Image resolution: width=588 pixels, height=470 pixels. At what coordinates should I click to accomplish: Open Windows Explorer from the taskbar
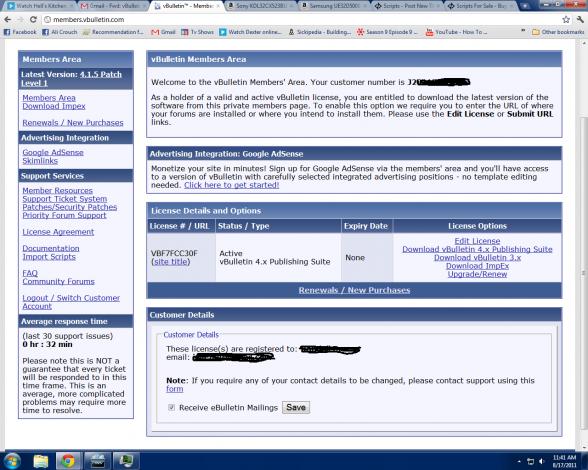point(40,461)
